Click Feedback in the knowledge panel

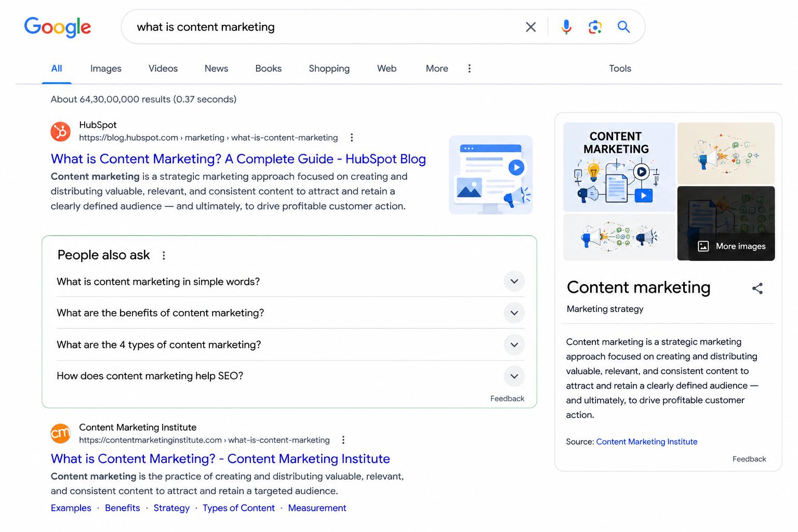749,459
